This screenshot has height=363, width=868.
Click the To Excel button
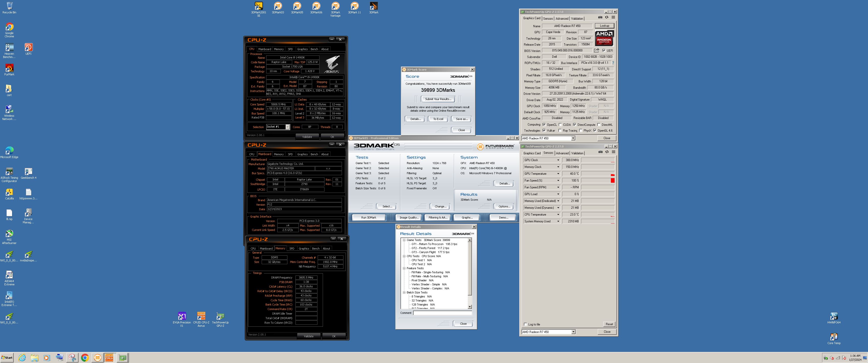[438, 119]
